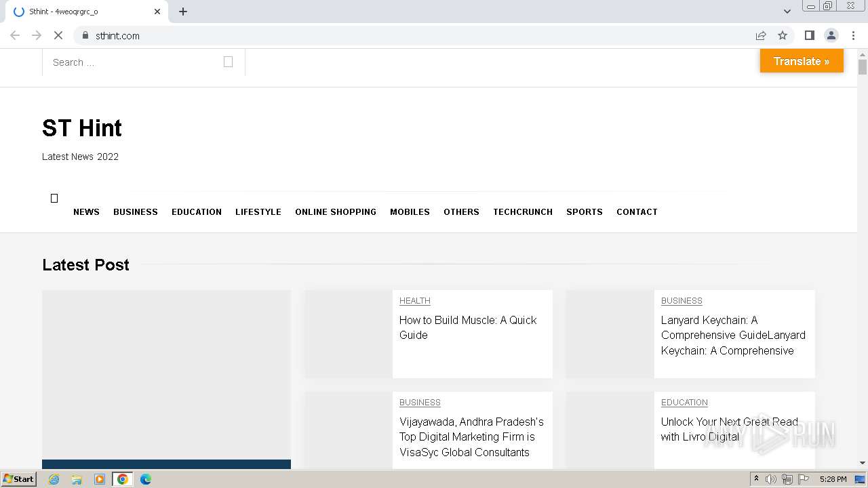
Task: Read 'Unlock Your Next Great Read' post
Action: pos(730,429)
